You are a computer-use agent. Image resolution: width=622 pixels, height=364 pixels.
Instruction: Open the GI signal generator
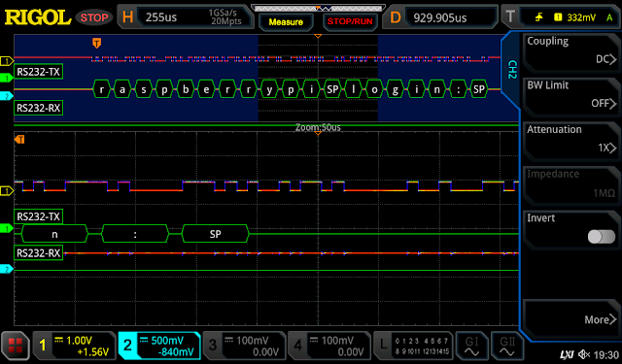point(471,346)
